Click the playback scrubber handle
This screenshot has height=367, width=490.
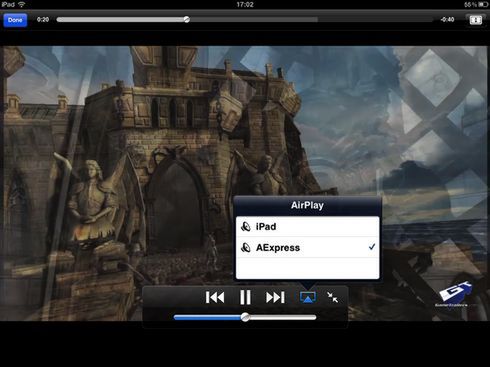(187, 19)
